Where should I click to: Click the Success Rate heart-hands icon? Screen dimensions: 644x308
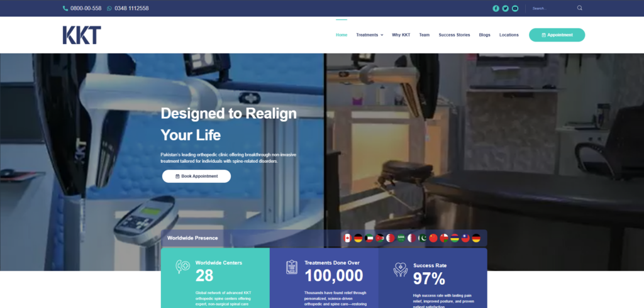coord(401,270)
